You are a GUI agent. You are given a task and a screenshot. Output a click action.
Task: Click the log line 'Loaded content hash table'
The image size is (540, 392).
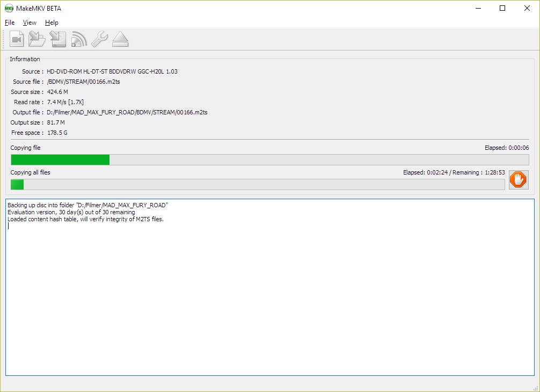pos(85,220)
